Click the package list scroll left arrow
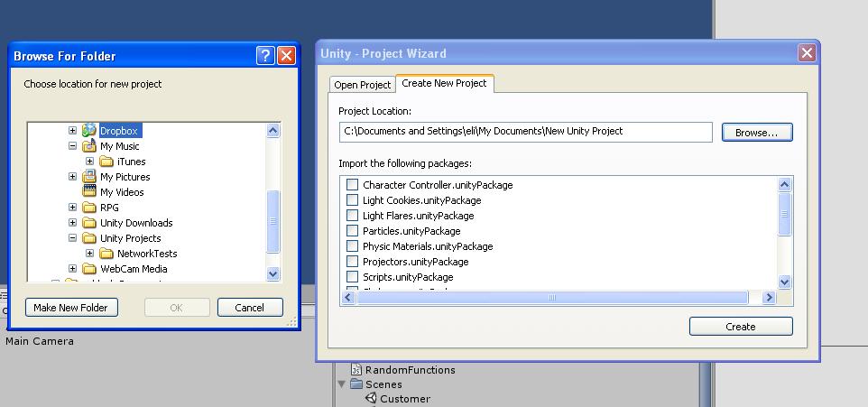 [347, 298]
